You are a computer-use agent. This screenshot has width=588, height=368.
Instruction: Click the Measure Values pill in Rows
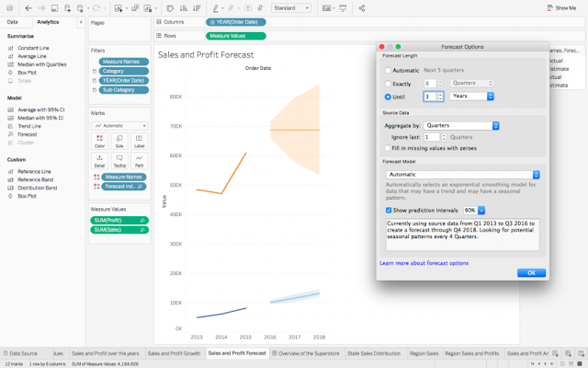236,36
